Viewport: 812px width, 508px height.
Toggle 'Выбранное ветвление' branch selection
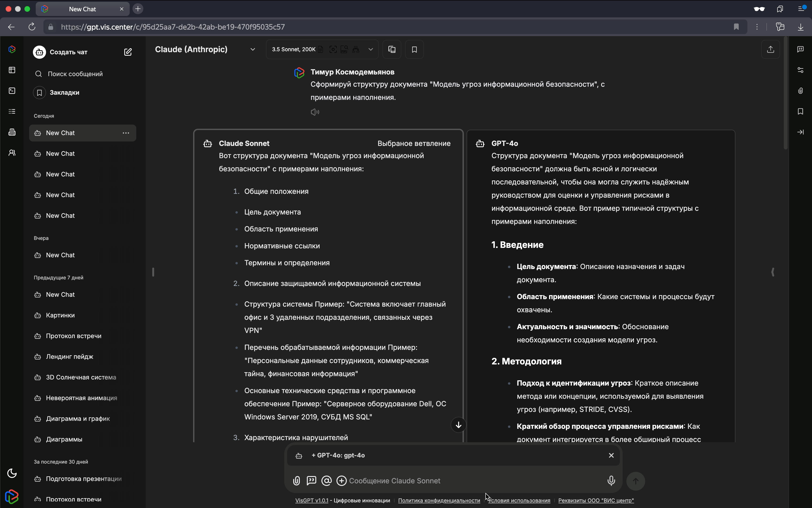[x=414, y=143]
